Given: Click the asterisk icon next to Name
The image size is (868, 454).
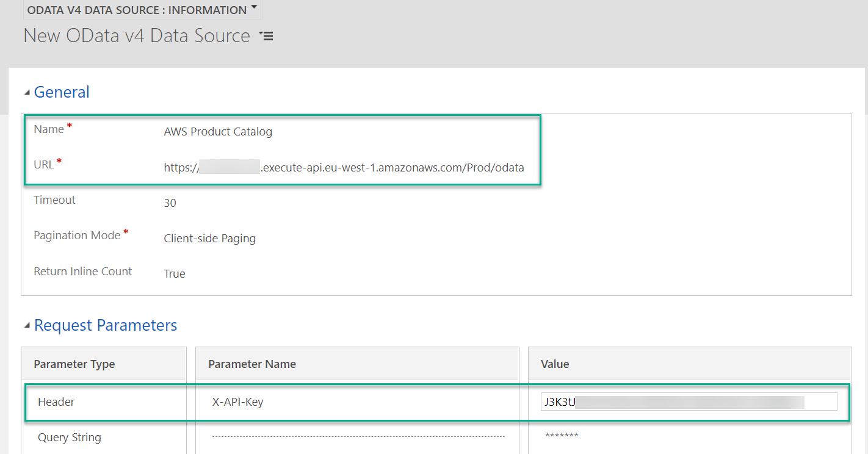Looking at the screenshot, I should [68, 124].
